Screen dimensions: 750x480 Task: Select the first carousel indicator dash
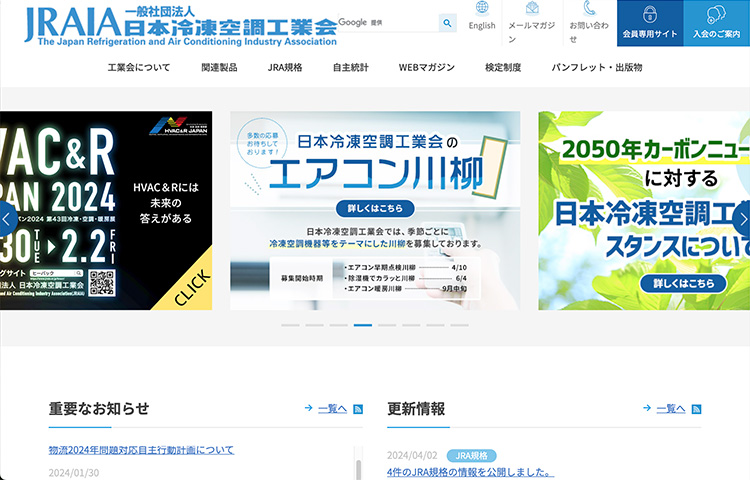(290, 325)
